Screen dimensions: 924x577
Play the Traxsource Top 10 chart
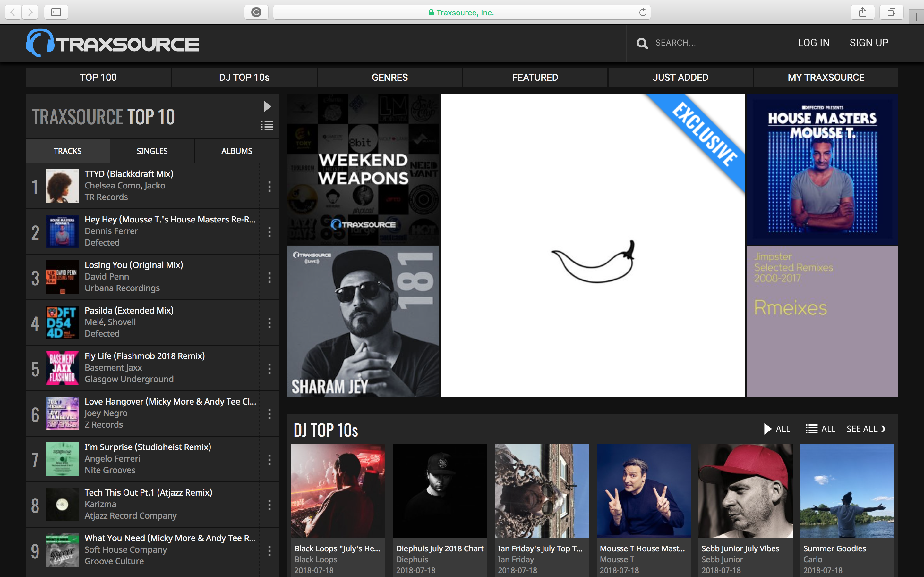tap(267, 106)
